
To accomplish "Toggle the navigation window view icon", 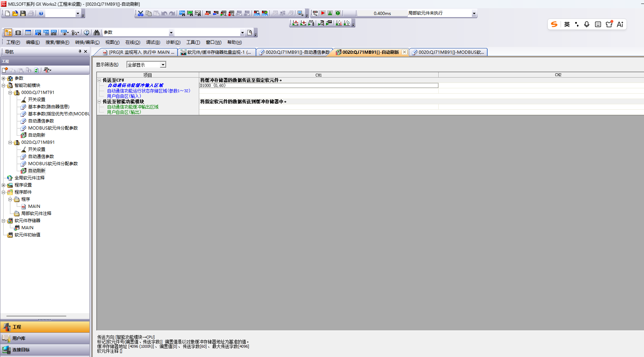I will coord(8,33).
